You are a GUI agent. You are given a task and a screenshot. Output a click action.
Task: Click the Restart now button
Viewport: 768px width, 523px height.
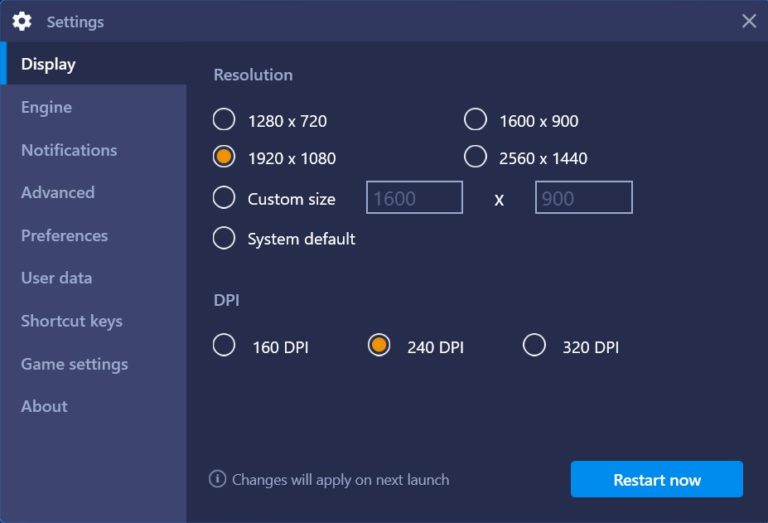click(x=657, y=479)
